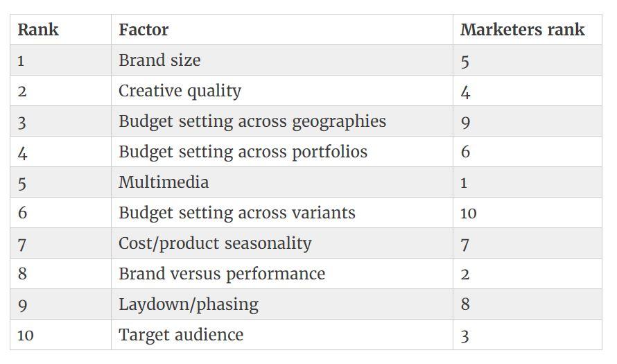617x364 pixels.
Task: Click the Marketers rank column header
Action: [x=522, y=30]
